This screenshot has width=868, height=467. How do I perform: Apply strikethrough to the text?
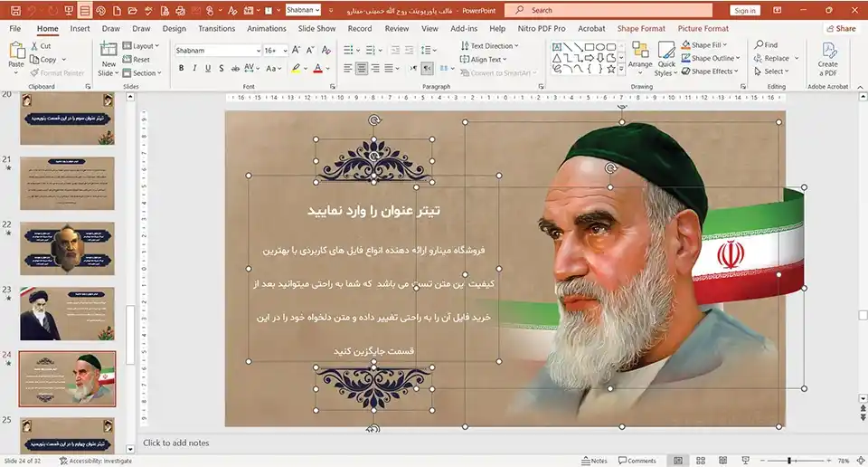(x=235, y=68)
